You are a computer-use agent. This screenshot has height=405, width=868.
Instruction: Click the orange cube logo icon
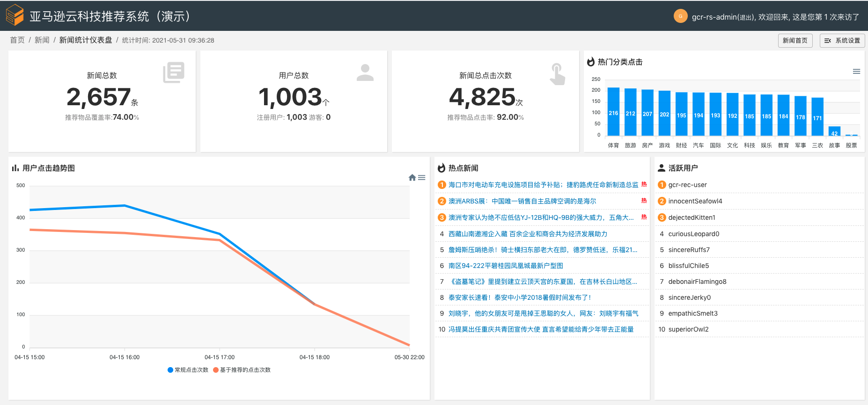15,15
